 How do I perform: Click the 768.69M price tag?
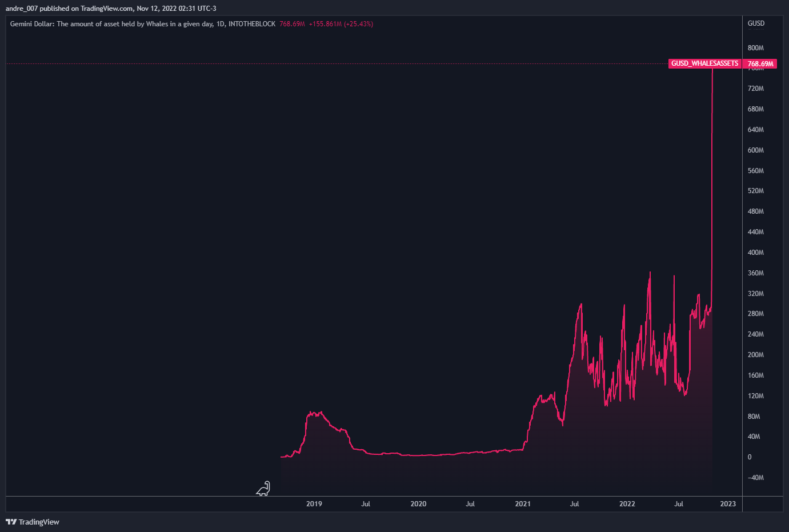[760, 64]
